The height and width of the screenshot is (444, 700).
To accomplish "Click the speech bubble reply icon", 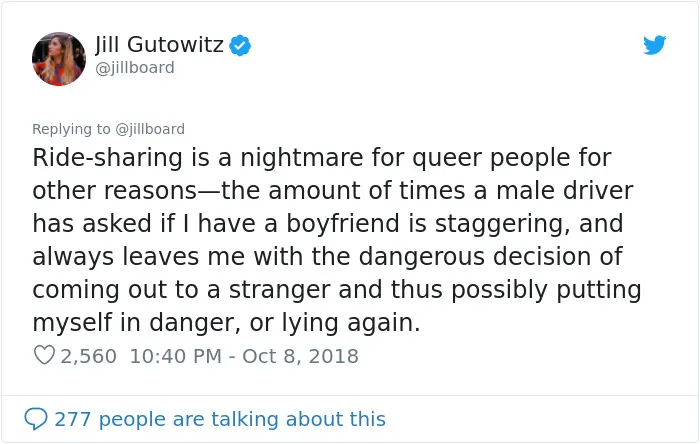I will [x=36, y=419].
